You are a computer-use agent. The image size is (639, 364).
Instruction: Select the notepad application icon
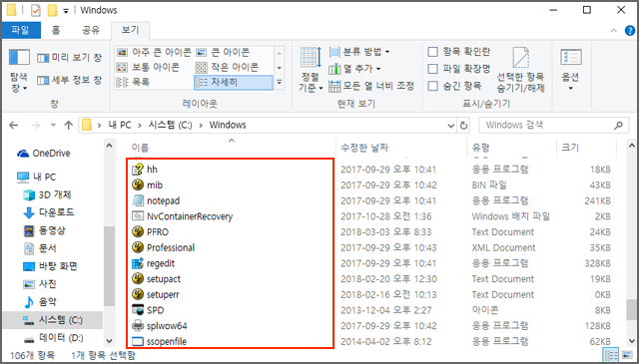pos(138,200)
